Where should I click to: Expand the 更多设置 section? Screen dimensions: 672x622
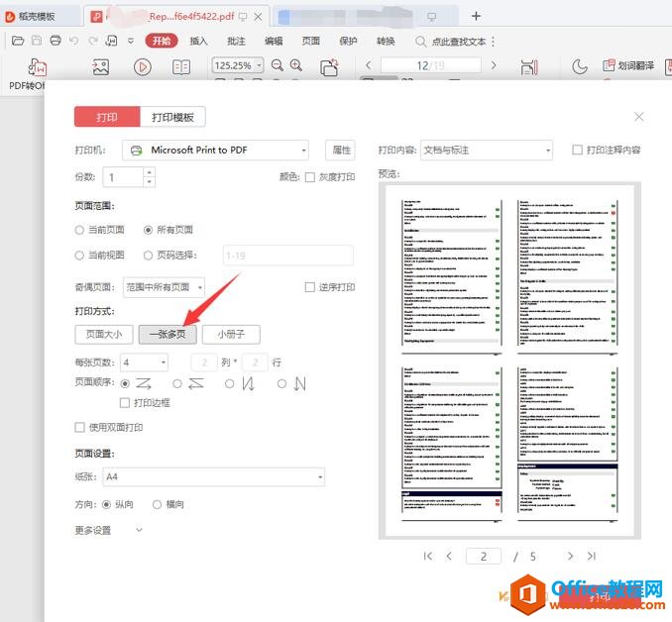139,530
